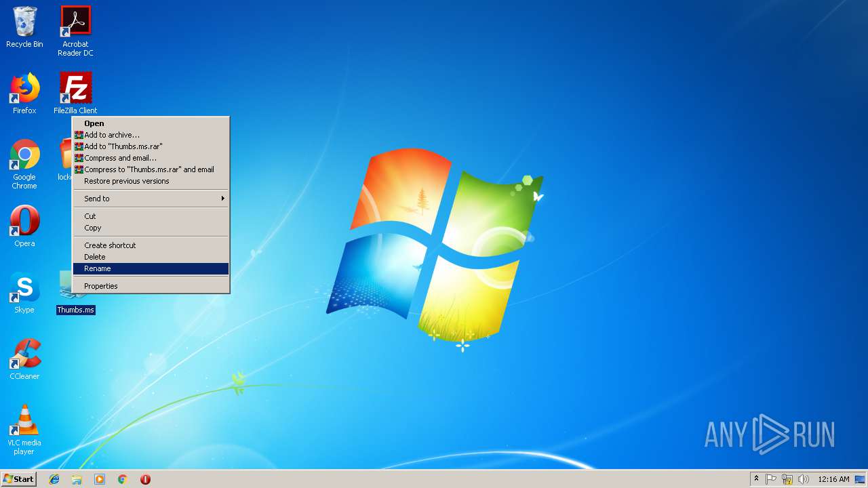Launch Chrome from the taskbar

point(123,479)
